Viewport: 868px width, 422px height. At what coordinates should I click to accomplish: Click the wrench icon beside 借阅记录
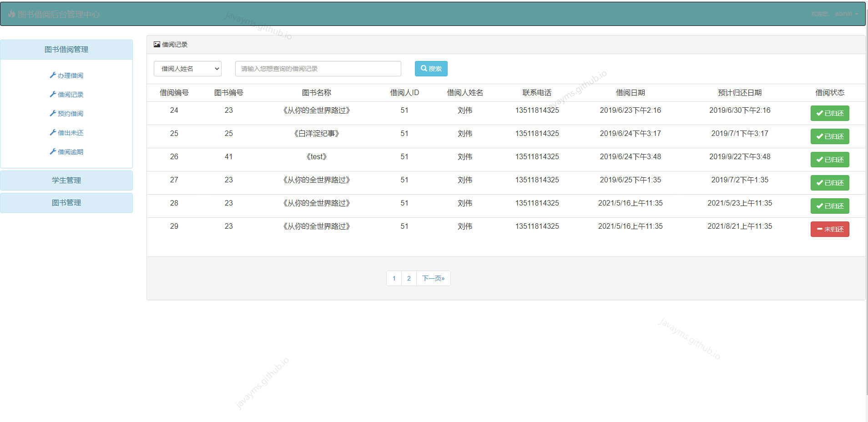click(53, 94)
